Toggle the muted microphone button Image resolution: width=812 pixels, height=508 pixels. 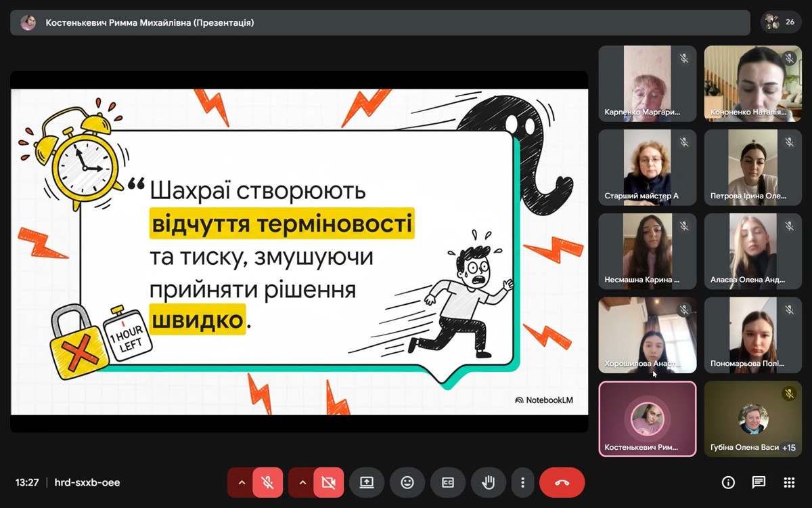tap(267, 482)
